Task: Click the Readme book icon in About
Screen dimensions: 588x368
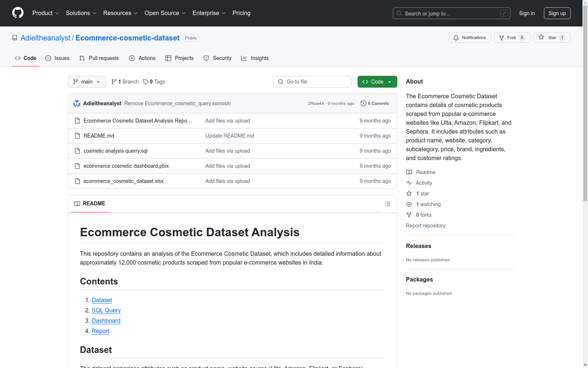Action: click(409, 172)
